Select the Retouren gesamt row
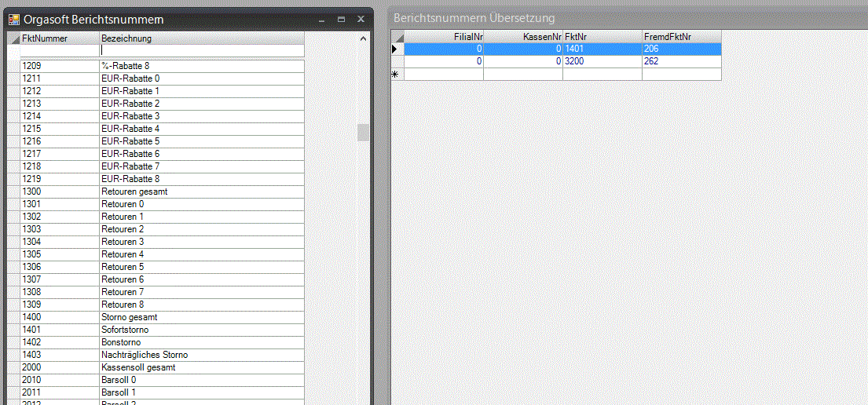This screenshot has width=868, height=405. tap(161, 192)
